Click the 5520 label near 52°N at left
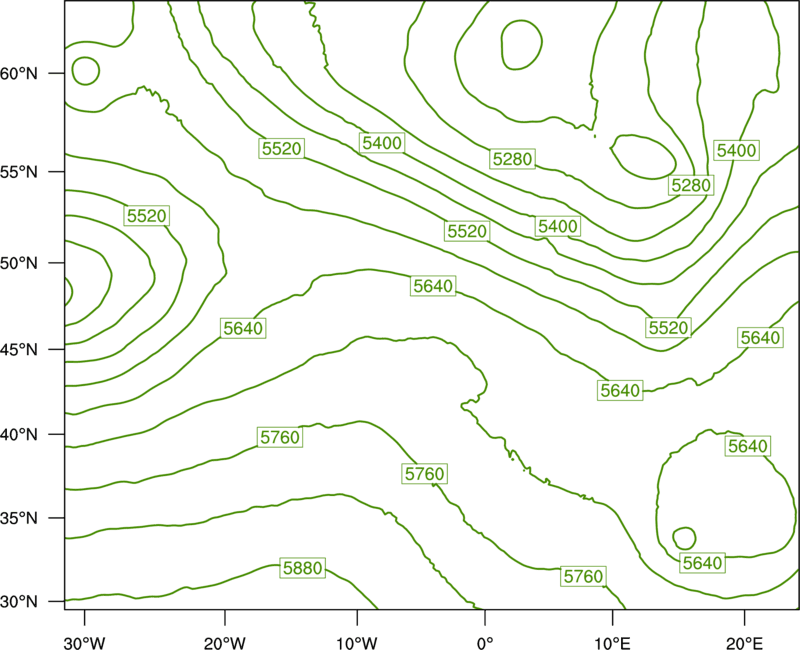Viewport: 800px width, 650px height. (146, 215)
